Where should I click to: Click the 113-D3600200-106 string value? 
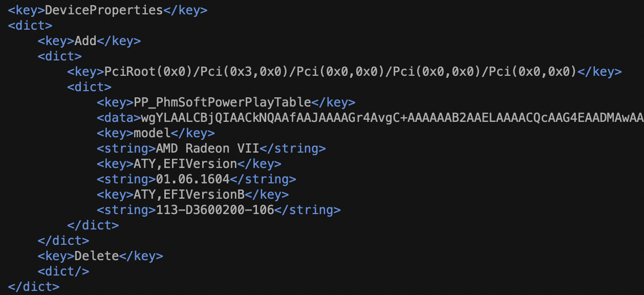click(214, 210)
